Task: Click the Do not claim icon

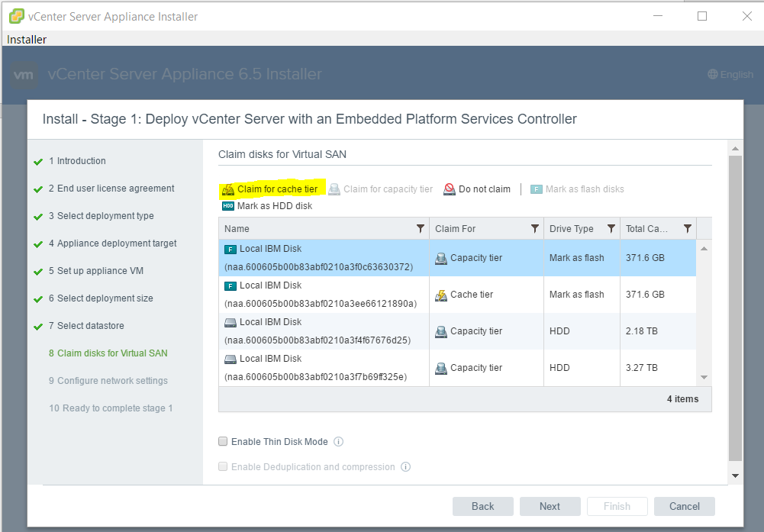Action: 450,189
